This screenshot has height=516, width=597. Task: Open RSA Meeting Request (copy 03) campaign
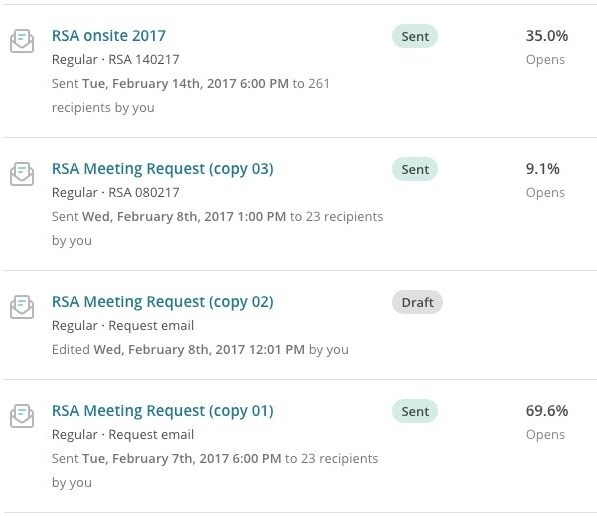point(163,169)
